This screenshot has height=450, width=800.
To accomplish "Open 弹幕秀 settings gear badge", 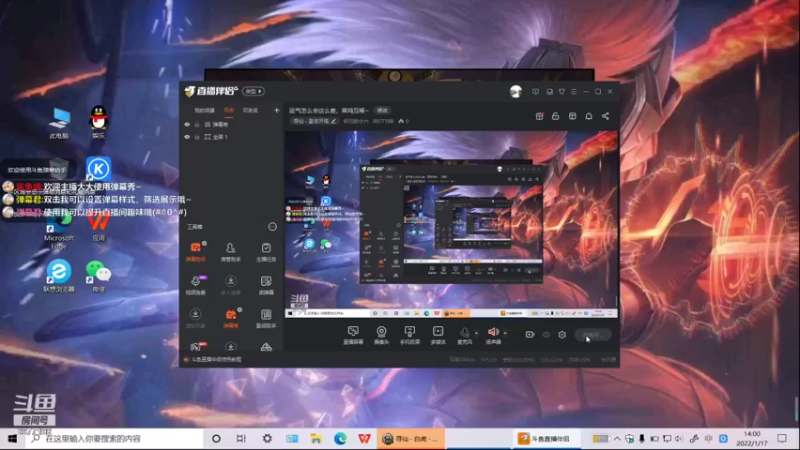I will 239,310.
